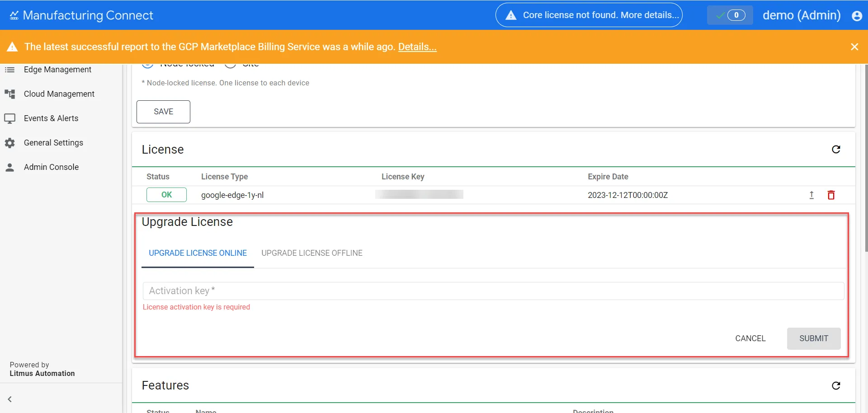This screenshot has height=413, width=868.
Task: Click the Manufacturing Connect logo icon
Action: point(14,15)
